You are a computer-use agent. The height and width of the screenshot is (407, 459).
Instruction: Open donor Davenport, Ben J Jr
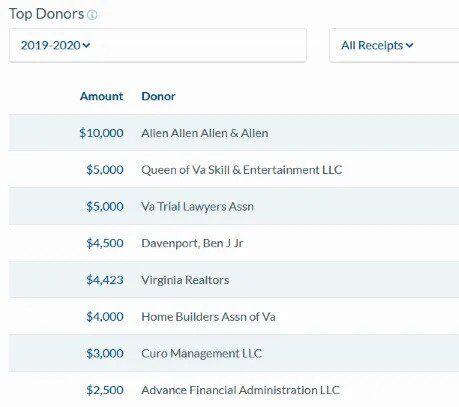click(x=192, y=243)
